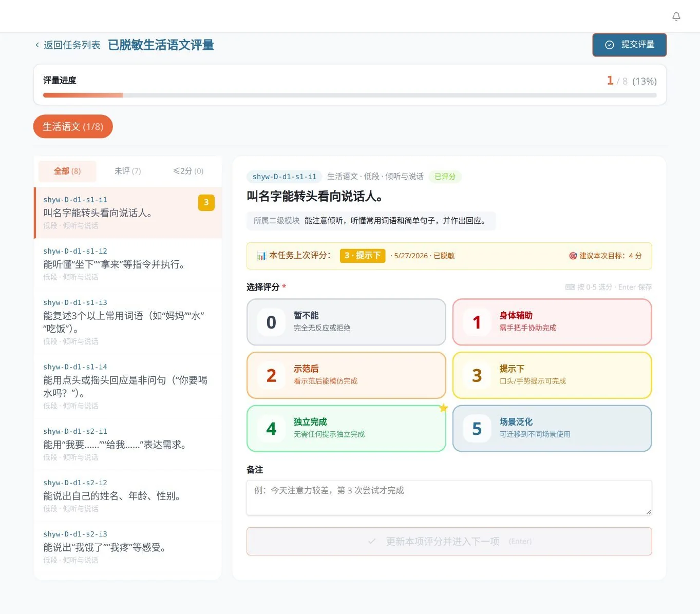The image size is (700, 614).
Task: Click the yellow score badge 3 in the task list
Action: [206, 202]
